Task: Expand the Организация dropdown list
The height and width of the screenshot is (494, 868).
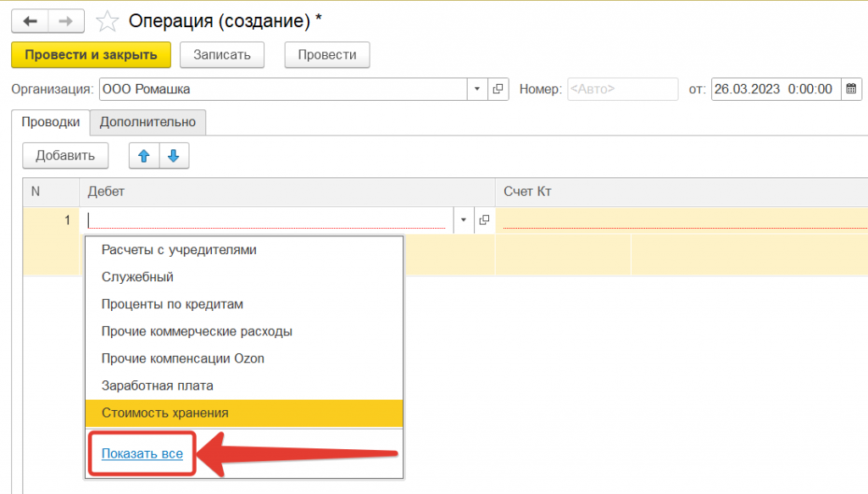Action: tap(476, 89)
